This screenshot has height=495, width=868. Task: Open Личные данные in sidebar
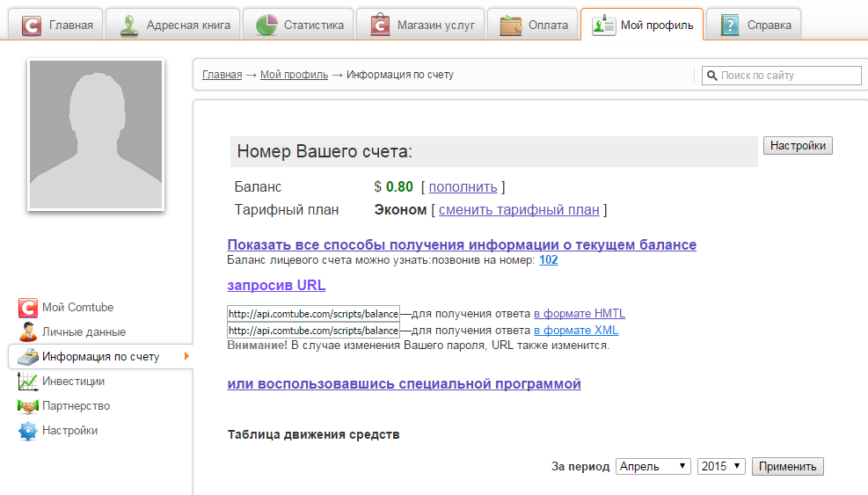point(84,332)
